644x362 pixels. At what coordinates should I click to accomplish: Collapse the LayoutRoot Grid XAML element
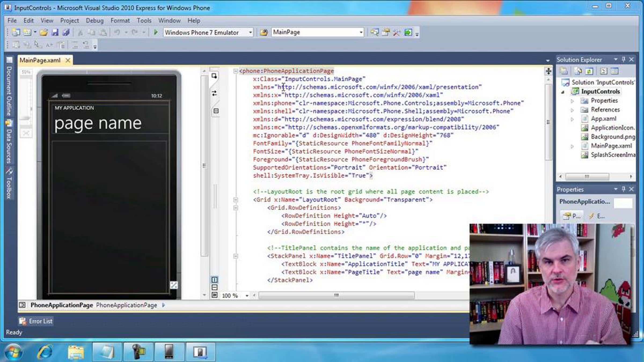[x=236, y=200]
